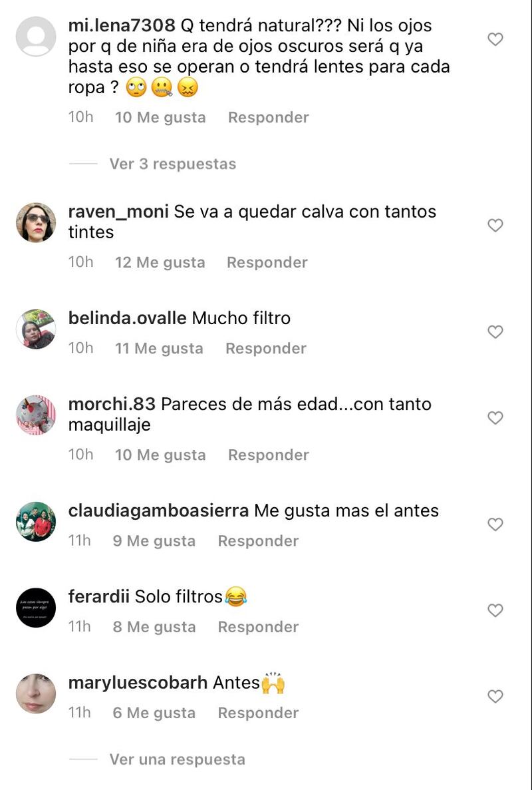View likes '12 Me gusta' on raven_moni's comment

point(160,262)
